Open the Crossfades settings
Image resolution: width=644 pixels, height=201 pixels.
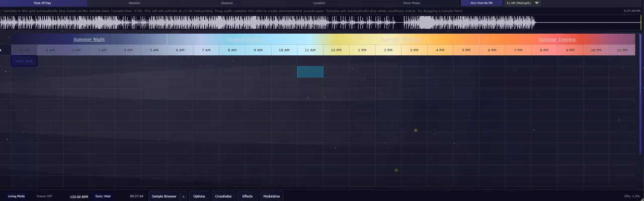point(223,196)
